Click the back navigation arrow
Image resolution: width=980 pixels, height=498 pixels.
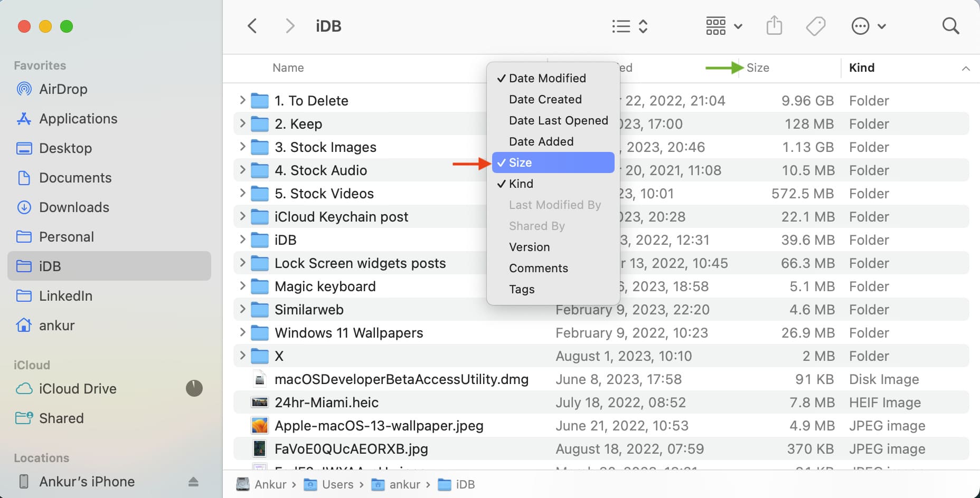[x=252, y=25]
